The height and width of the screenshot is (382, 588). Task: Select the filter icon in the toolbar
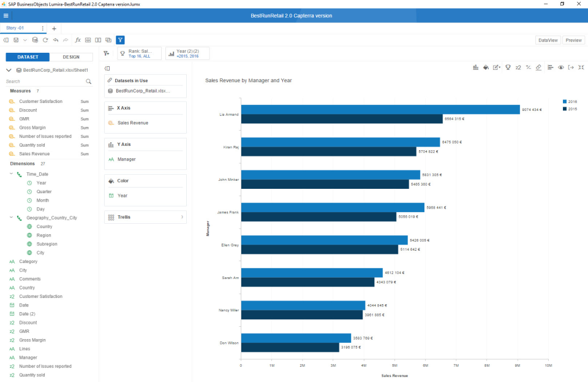(120, 39)
